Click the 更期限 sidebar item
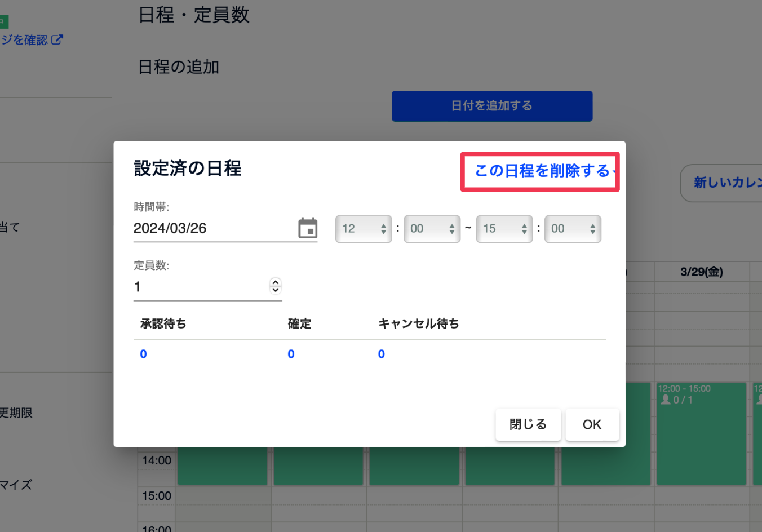762x532 pixels. click(16, 413)
